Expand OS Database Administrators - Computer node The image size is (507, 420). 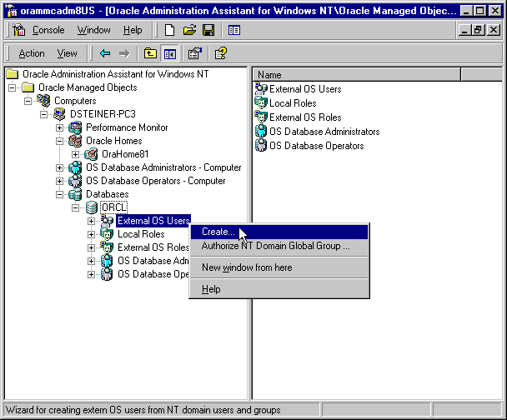click(60, 167)
